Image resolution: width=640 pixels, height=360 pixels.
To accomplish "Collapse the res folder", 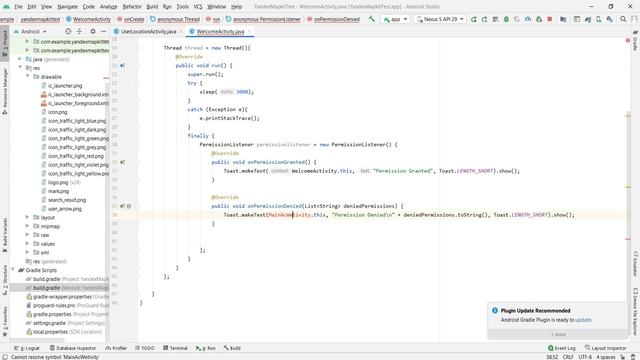I will coord(20,68).
